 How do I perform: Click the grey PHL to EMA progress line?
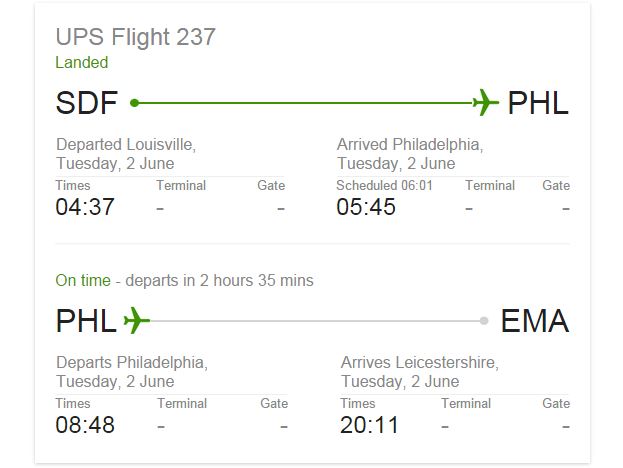315,321
